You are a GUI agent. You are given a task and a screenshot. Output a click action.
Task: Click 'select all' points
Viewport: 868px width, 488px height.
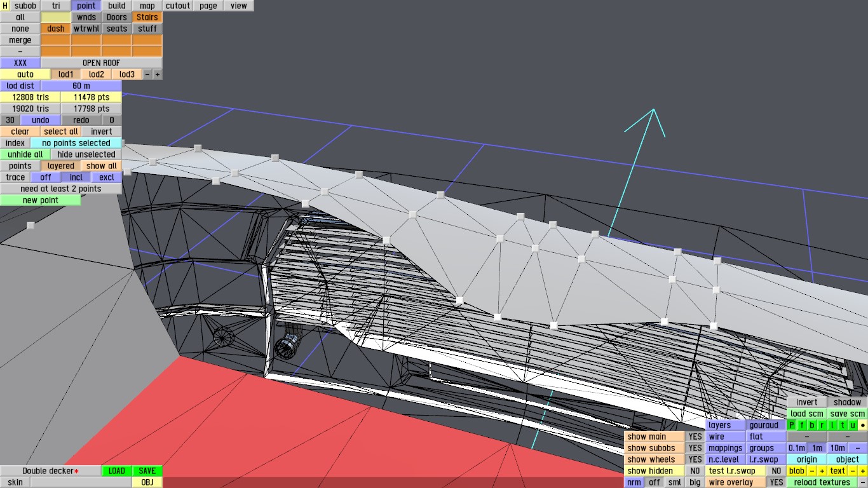[61, 132]
